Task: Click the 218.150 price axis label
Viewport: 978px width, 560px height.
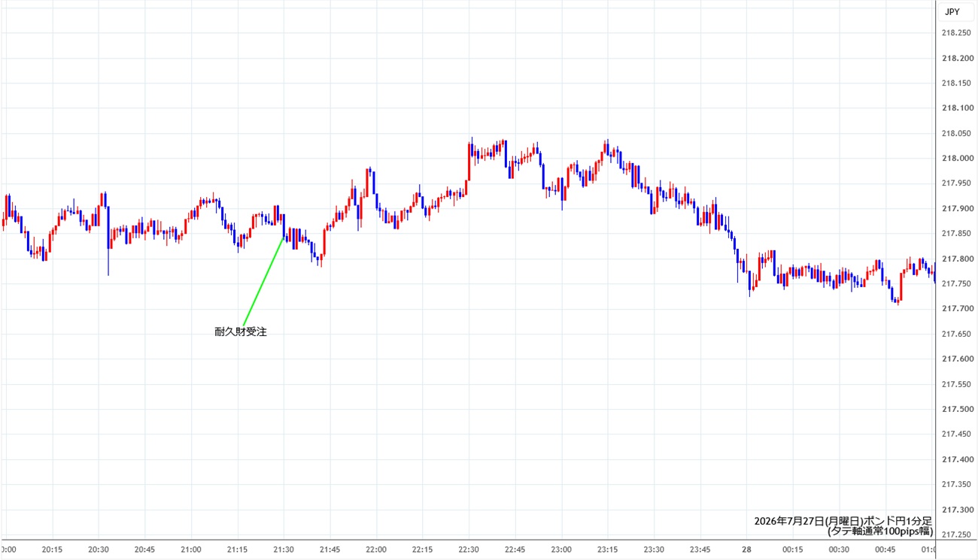Action: click(x=955, y=83)
